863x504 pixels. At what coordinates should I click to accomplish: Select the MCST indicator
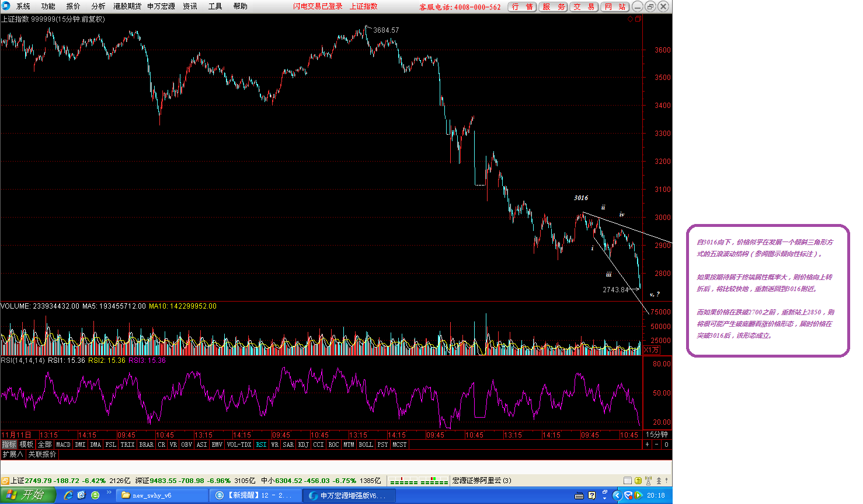click(x=399, y=444)
